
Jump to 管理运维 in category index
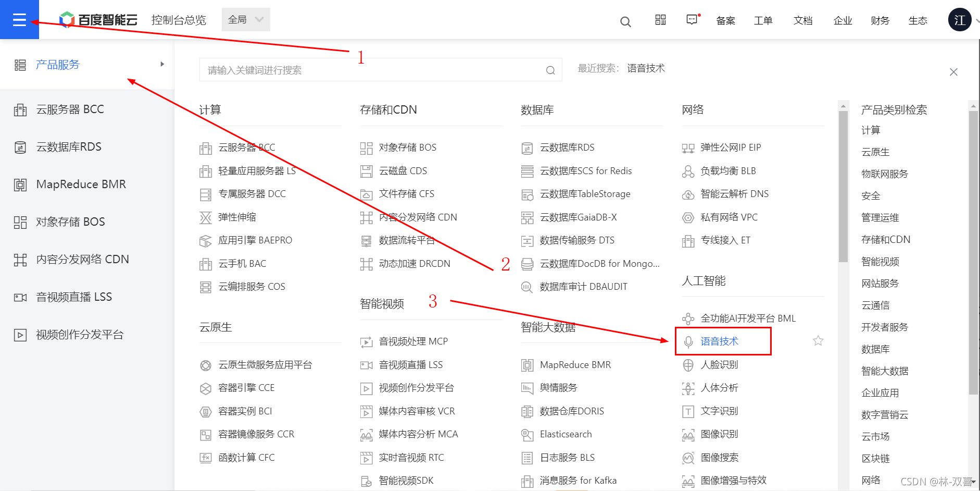point(880,218)
